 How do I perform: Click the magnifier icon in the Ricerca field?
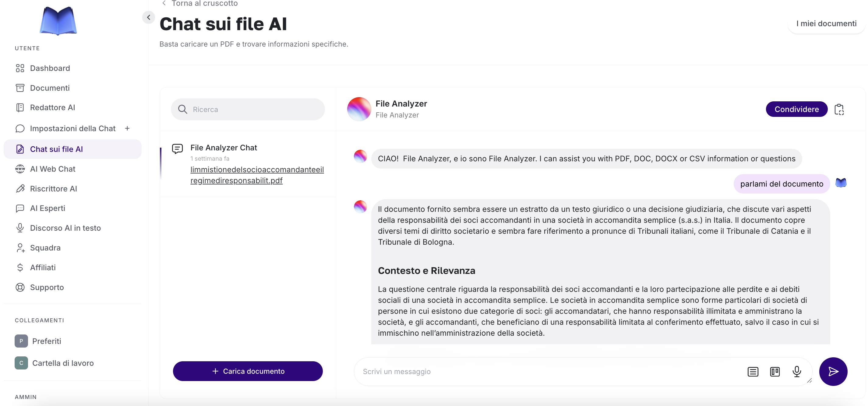click(182, 109)
